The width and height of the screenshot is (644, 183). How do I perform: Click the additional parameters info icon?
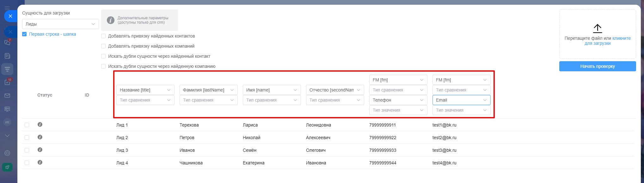click(110, 20)
